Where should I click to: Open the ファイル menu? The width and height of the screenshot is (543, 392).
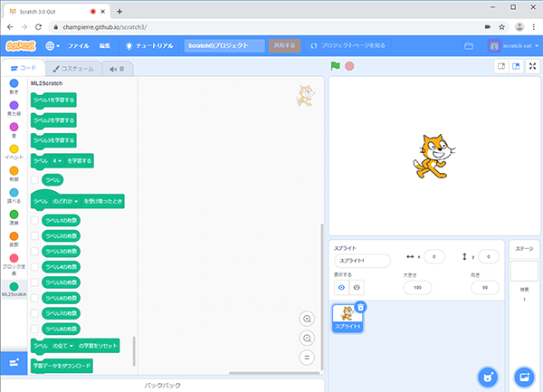[78, 45]
